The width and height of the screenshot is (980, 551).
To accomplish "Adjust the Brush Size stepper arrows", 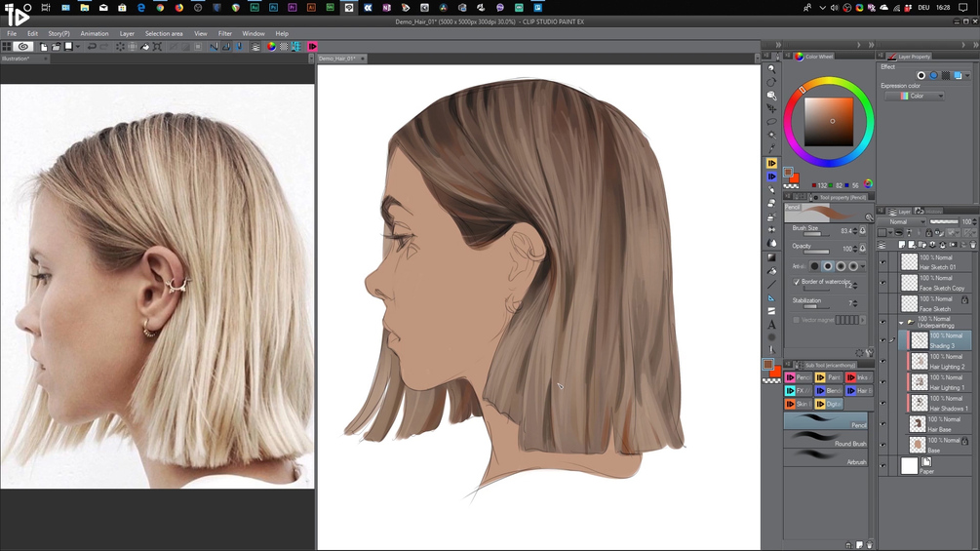I will tap(855, 231).
